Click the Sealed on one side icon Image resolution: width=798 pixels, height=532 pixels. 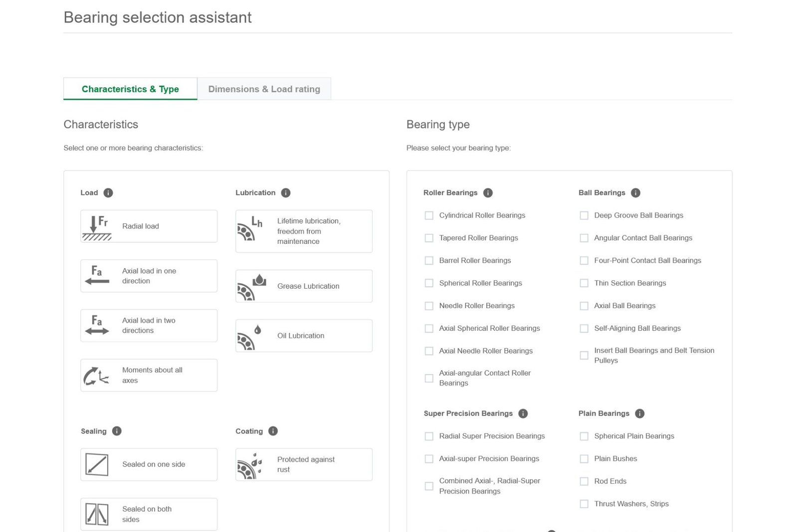97,465
